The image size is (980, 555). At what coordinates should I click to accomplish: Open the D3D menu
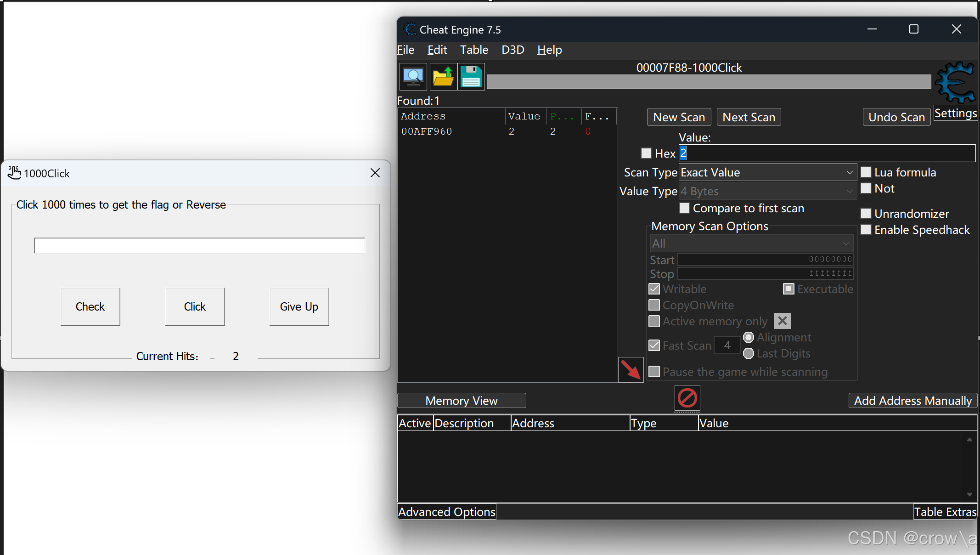(x=513, y=50)
